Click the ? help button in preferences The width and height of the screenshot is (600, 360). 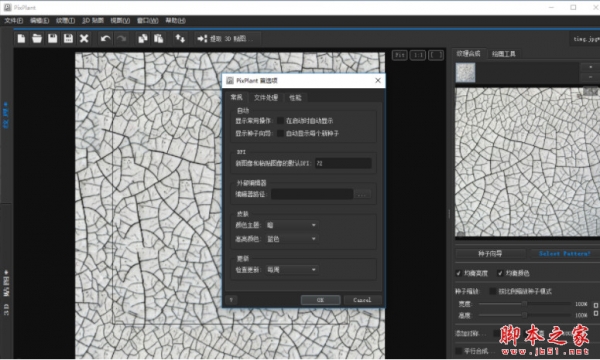231,300
